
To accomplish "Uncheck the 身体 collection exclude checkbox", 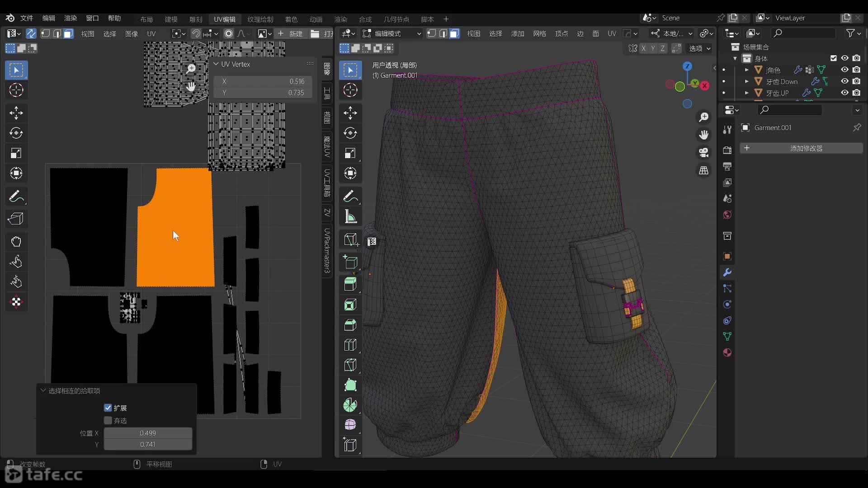I will pos(834,58).
